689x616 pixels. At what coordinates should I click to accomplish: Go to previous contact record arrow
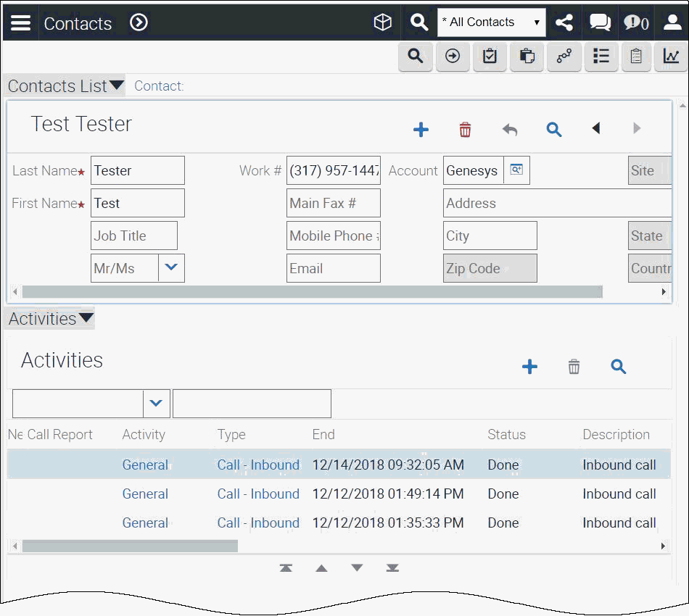595,128
